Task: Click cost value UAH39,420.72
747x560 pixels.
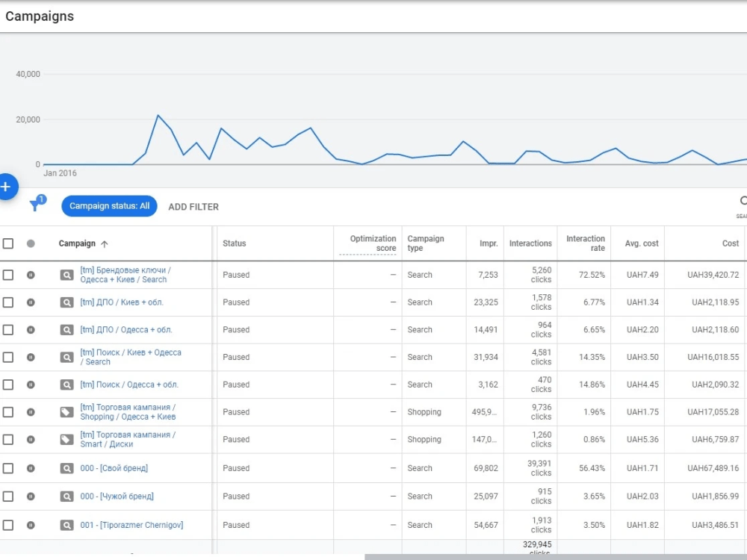Action: click(713, 275)
